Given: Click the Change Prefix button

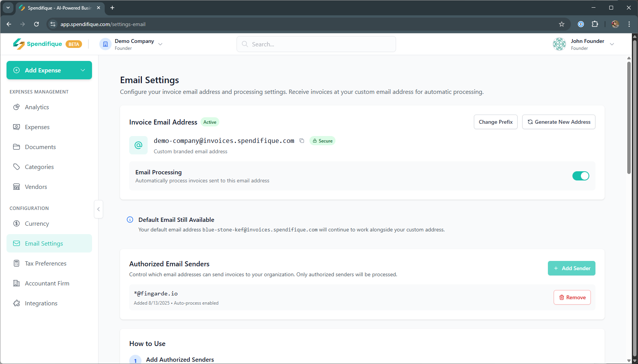Looking at the screenshot, I should point(495,122).
